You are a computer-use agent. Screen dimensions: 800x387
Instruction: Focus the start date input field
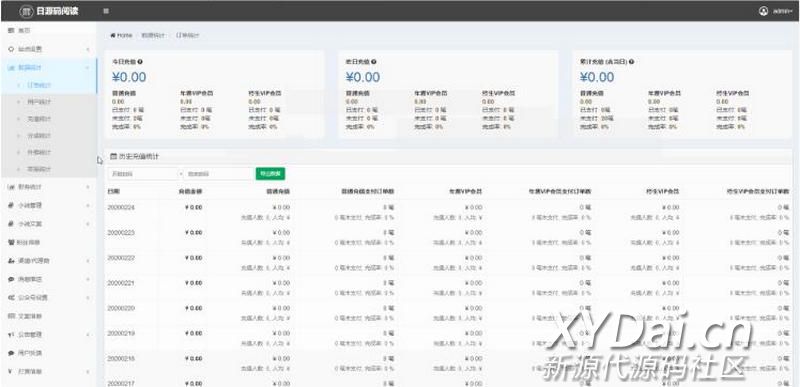coord(143,174)
